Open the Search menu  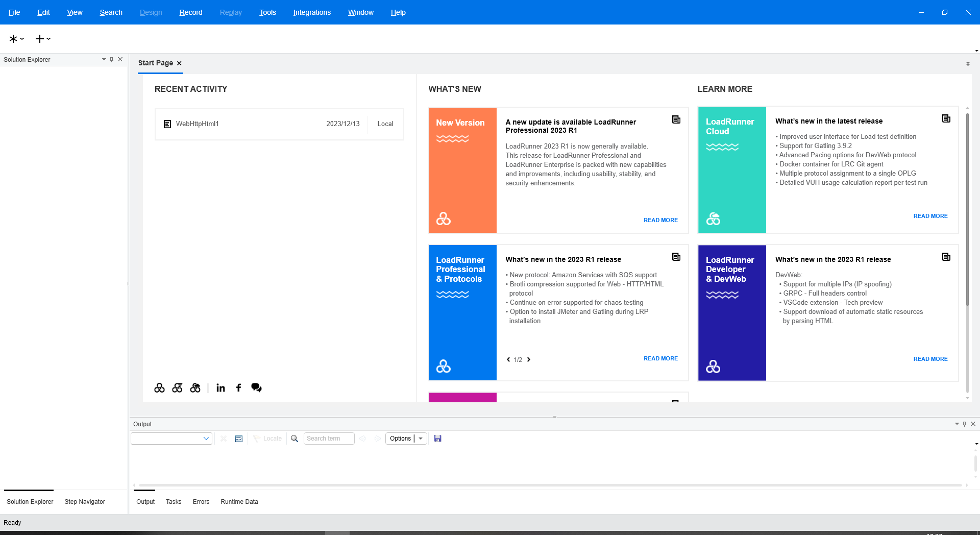point(111,12)
